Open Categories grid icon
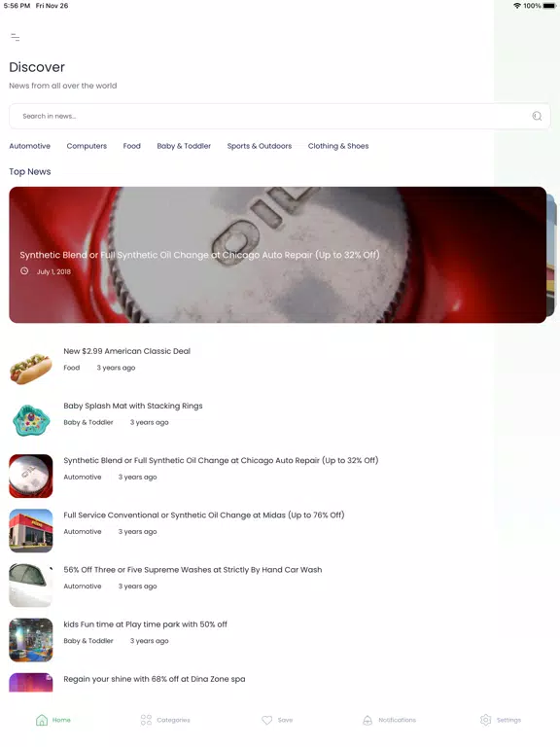560x747 pixels. pyautogui.click(x=146, y=720)
